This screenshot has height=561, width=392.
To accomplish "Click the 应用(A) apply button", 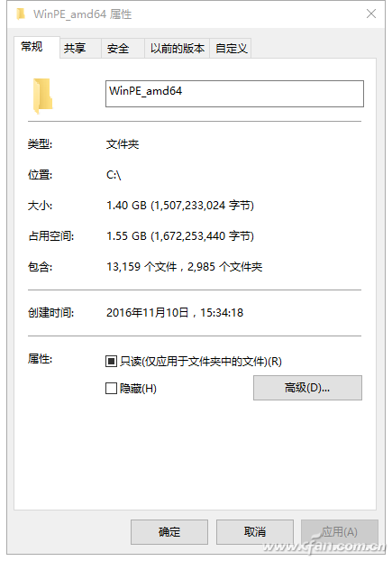I will click(340, 531).
